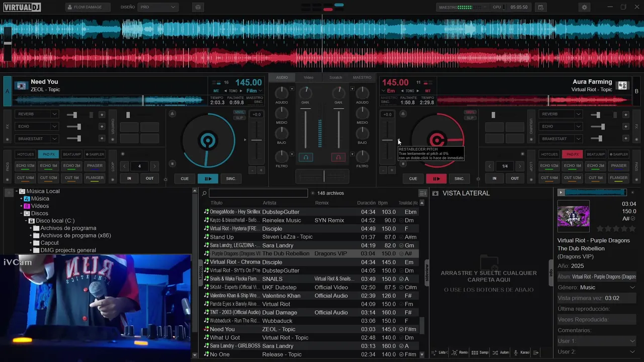
Task: Click the cover art of Purple Dragons
Action: (574, 216)
